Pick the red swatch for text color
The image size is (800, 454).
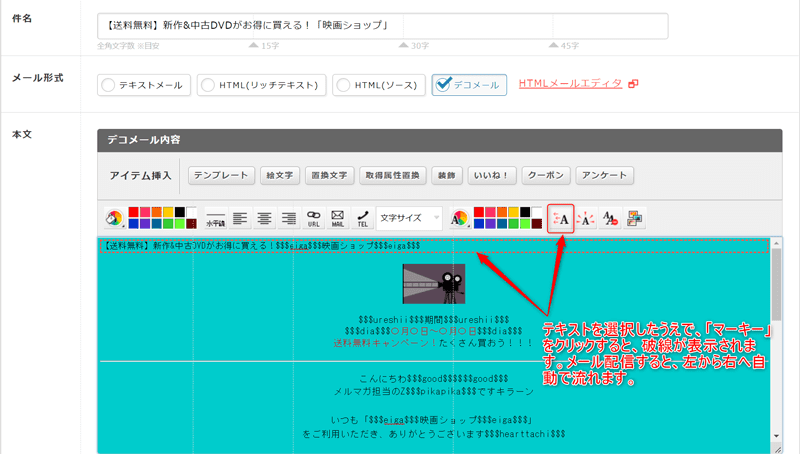[x=480, y=212]
